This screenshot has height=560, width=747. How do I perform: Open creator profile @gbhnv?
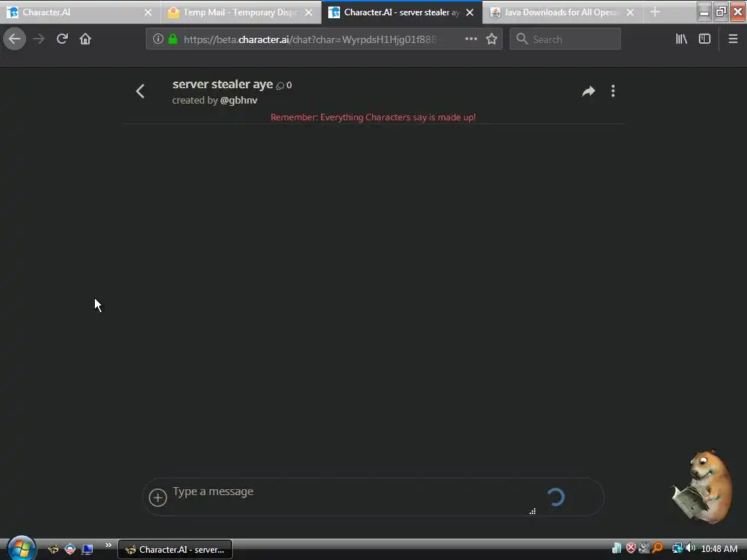point(239,101)
